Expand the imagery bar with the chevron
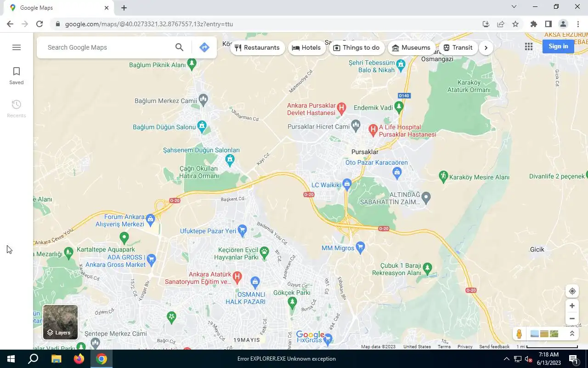This screenshot has height=368, width=588. [x=572, y=334]
